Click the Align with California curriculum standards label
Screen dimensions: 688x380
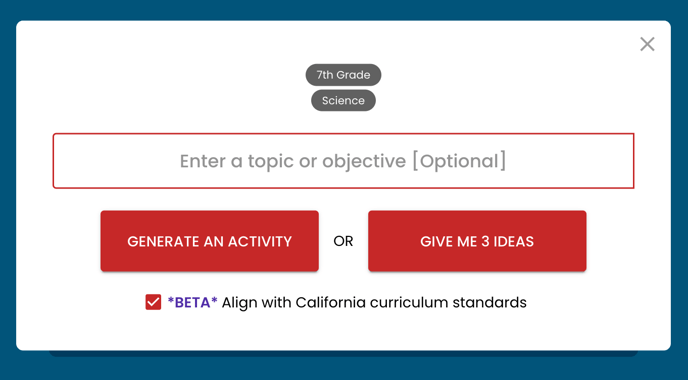374,303
